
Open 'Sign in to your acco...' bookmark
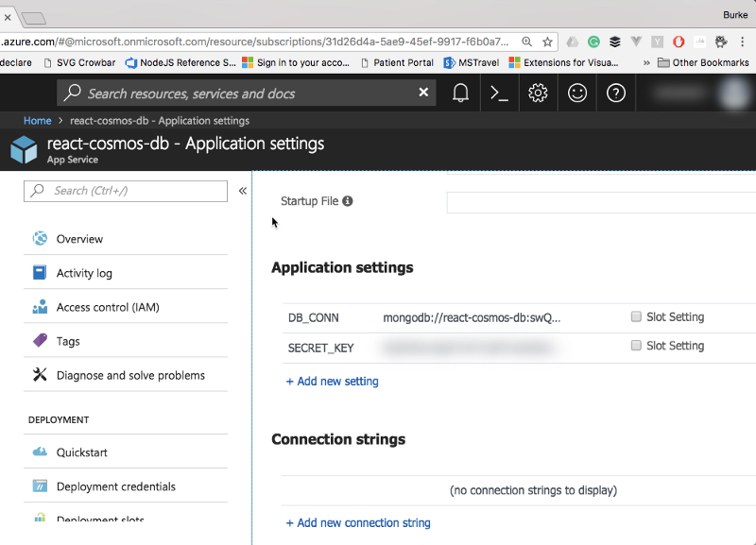pos(296,62)
